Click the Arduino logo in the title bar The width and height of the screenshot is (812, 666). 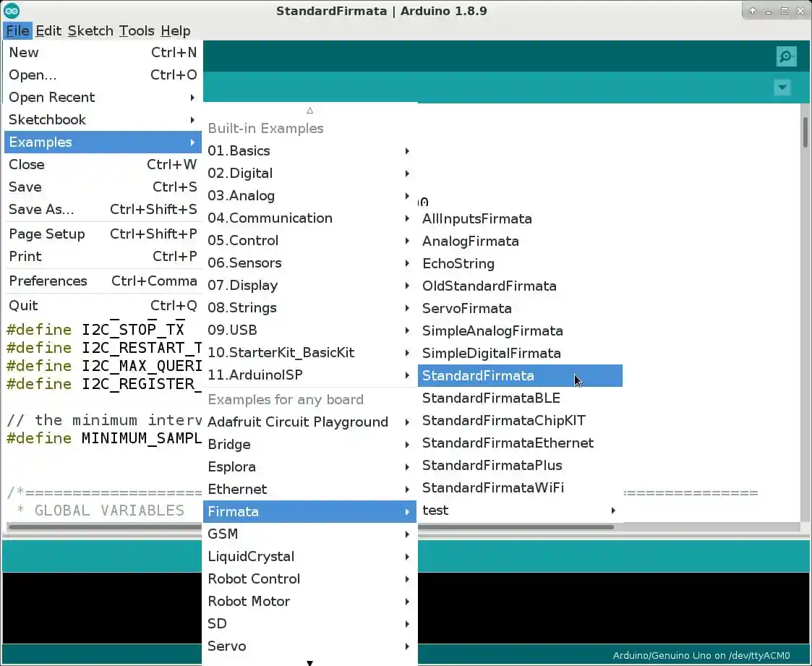(x=10, y=10)
